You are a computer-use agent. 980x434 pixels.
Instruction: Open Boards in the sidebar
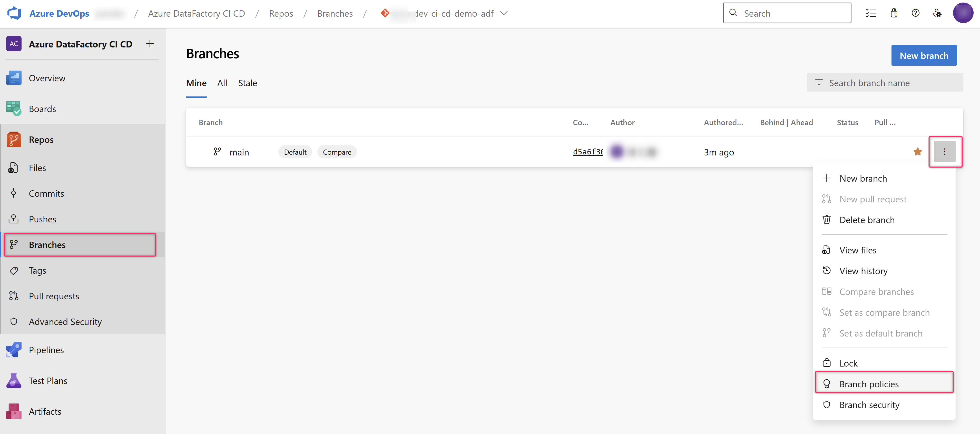pos(42,109)
